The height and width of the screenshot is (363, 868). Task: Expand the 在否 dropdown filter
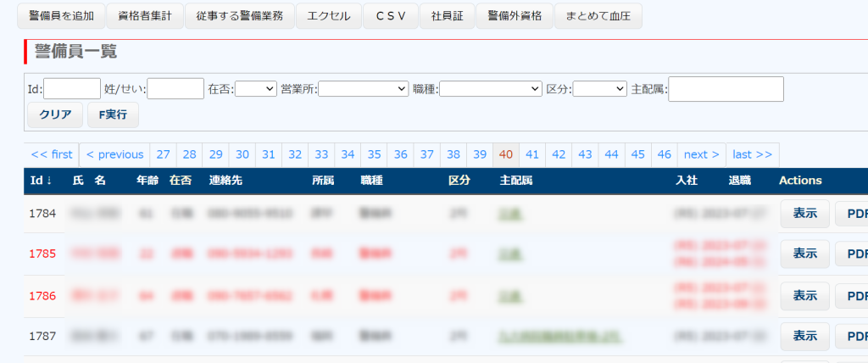pos(255,88)
